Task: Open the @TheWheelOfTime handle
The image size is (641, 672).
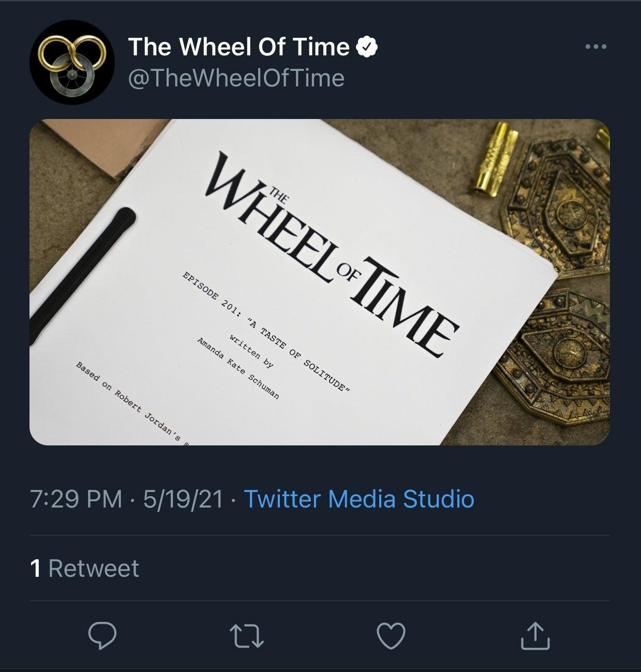Action: pyautogui.click(x=236, y=78)
